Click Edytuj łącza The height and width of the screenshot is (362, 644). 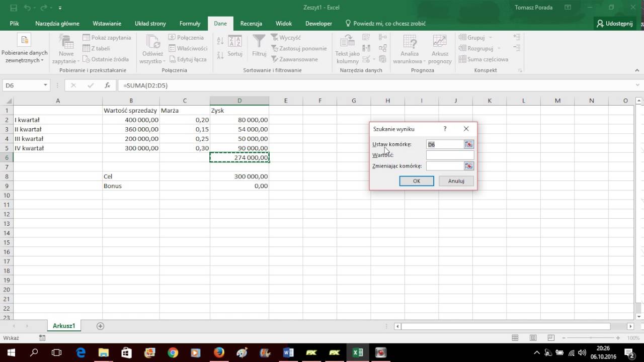pyautogui.click(x=187, y=59)
